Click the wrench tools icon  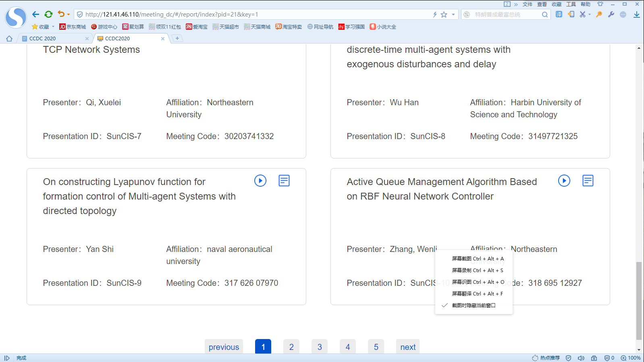611,15
